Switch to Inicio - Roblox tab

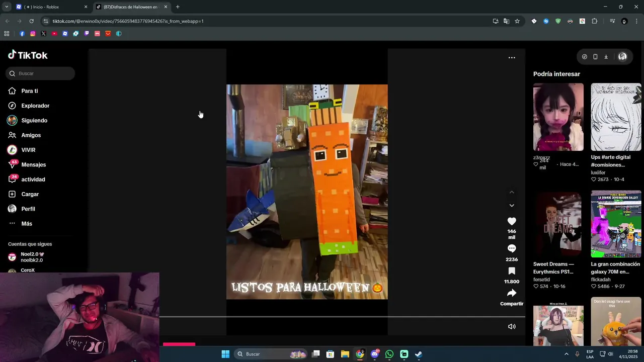pyautogui.click(x=50, y=7)
